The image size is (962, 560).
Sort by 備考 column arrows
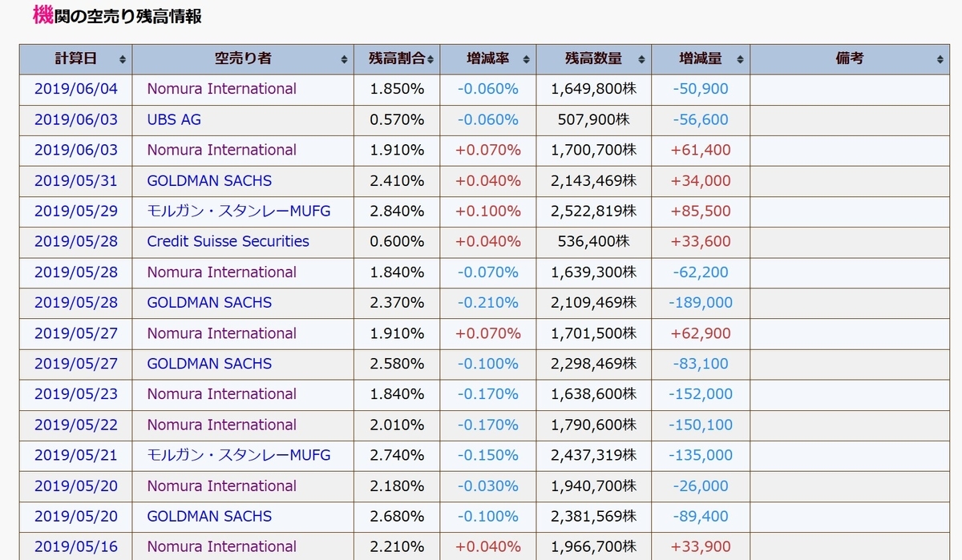point(940,59)
